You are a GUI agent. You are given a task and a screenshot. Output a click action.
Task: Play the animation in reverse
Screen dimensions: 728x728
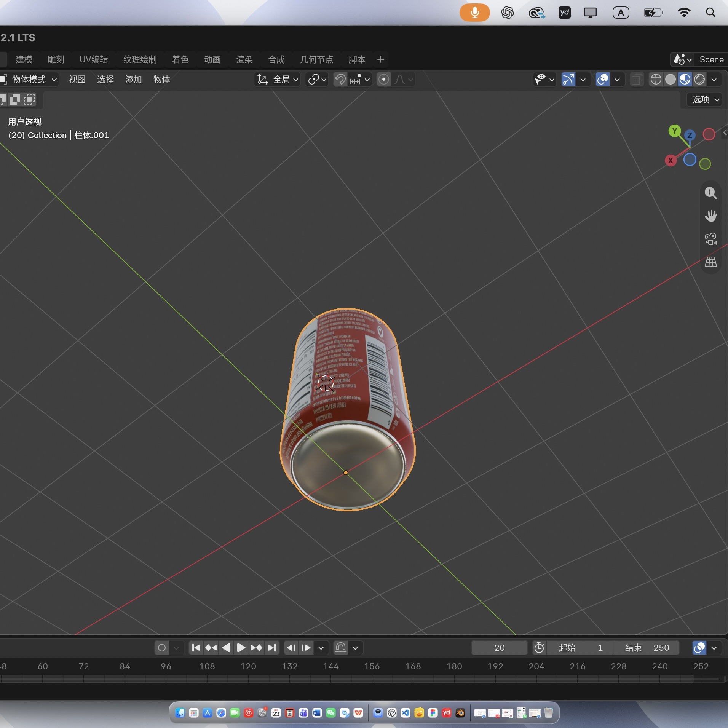click(x=226, y=648)
